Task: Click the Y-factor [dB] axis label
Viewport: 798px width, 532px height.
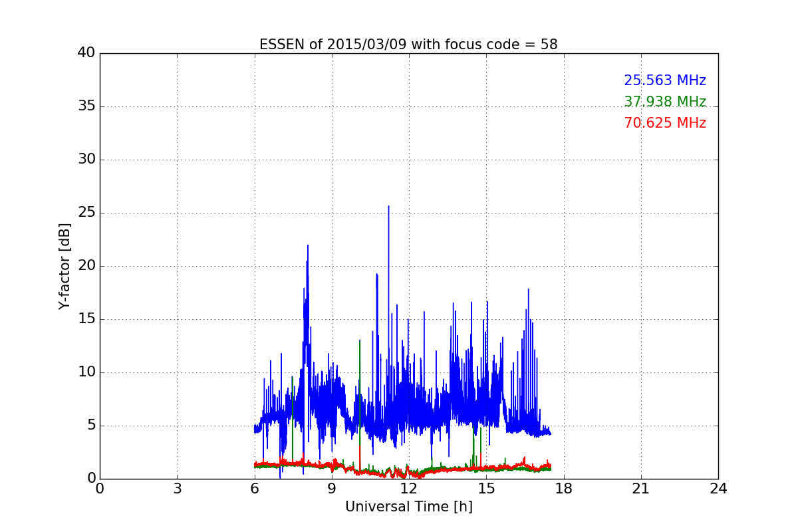Action: pos(65,266)
